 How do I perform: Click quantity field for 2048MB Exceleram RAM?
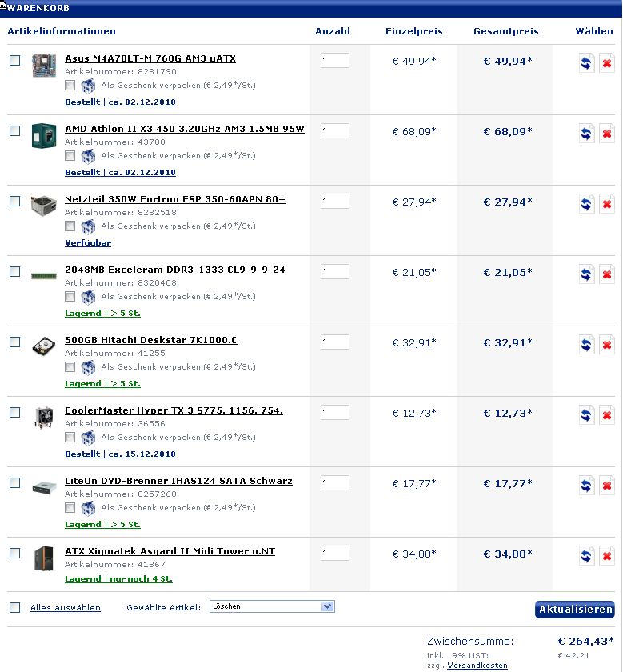pos(334,272)
